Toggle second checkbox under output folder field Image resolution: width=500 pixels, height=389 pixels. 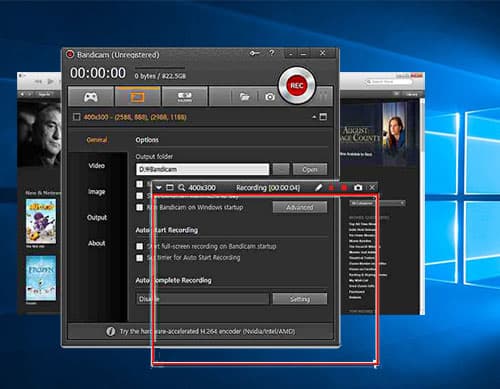[140, 196]
